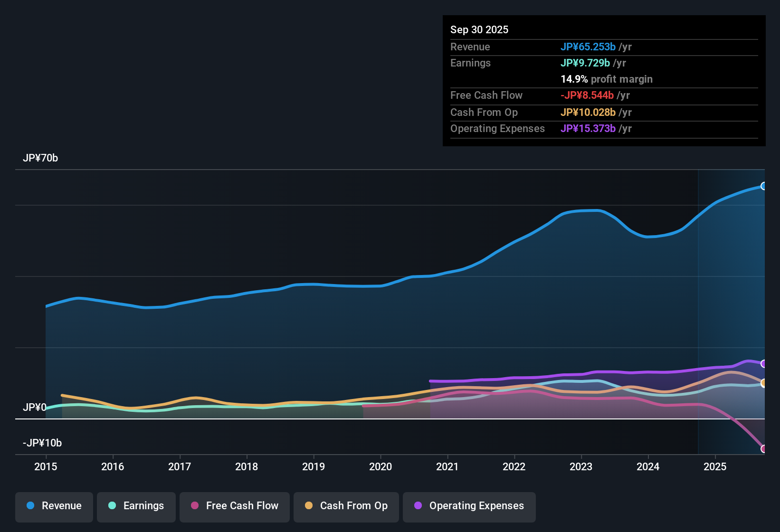This screenshot has height=532, width=780.
Task: Open the Free Cash Flow legend filter
Action: 234,506
